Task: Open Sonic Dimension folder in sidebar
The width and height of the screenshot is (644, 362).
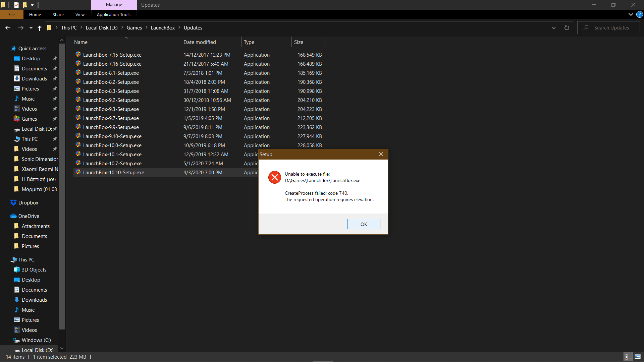Action: [x=40, y=159]
